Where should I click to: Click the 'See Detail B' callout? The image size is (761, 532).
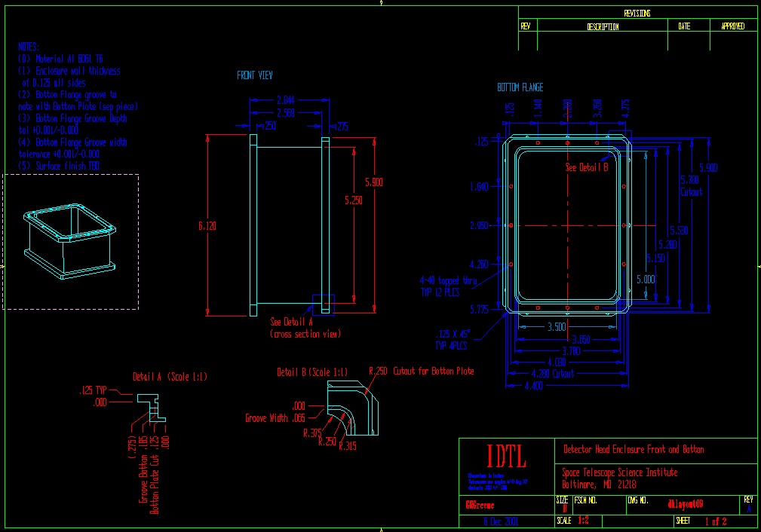click(587, 167)
